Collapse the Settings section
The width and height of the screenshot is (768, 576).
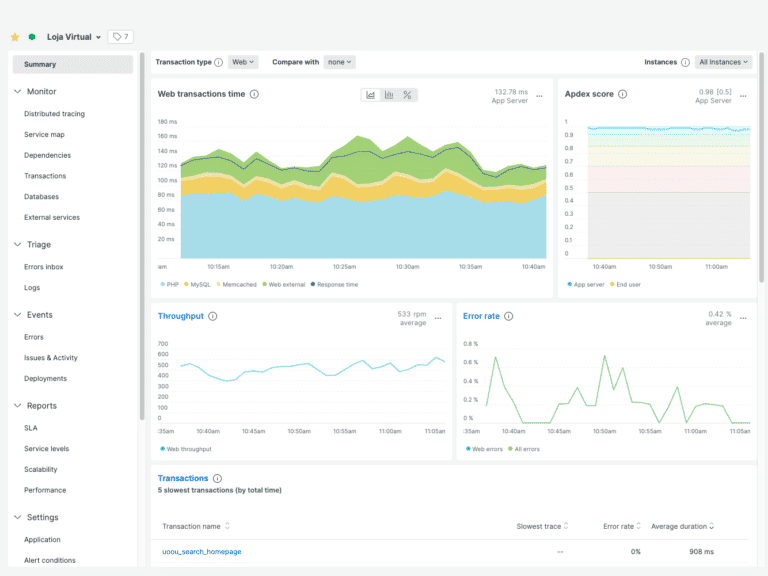pyautogui.click(x=18, y=517)
